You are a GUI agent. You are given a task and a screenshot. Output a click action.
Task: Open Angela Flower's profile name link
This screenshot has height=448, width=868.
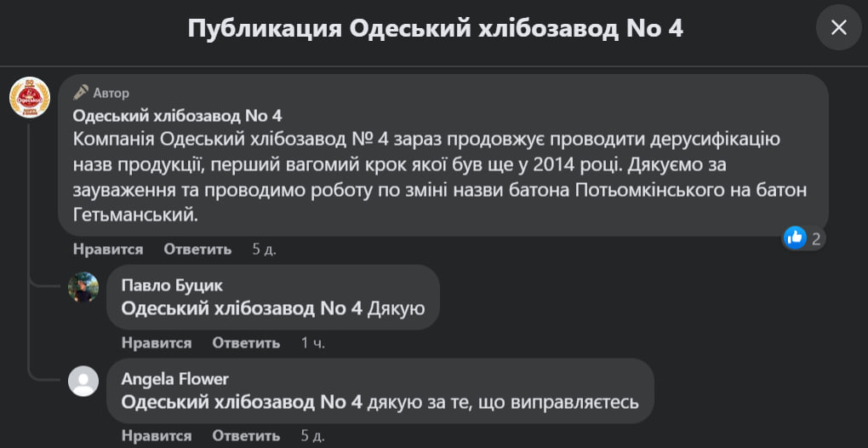pyautogui.click(x=175, y=379)
